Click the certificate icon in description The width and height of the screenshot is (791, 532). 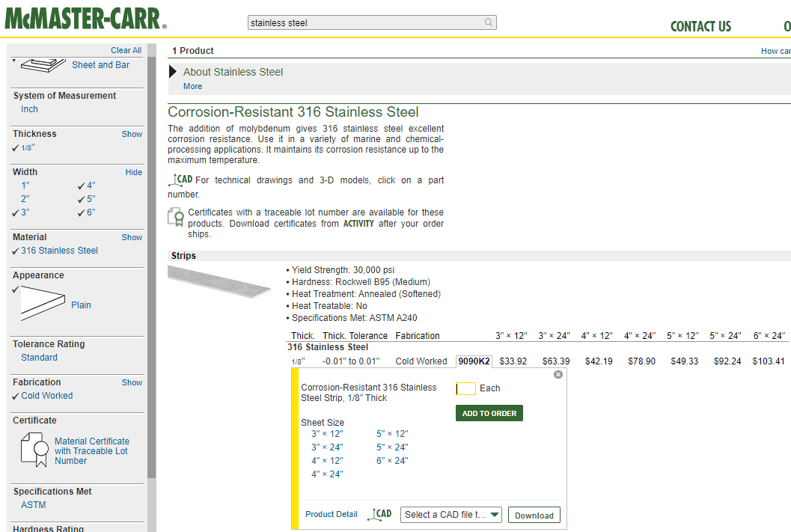click(x=176, y=217)
